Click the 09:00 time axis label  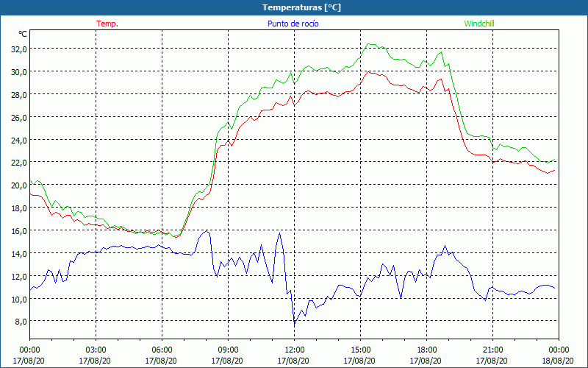coord(228,350)
